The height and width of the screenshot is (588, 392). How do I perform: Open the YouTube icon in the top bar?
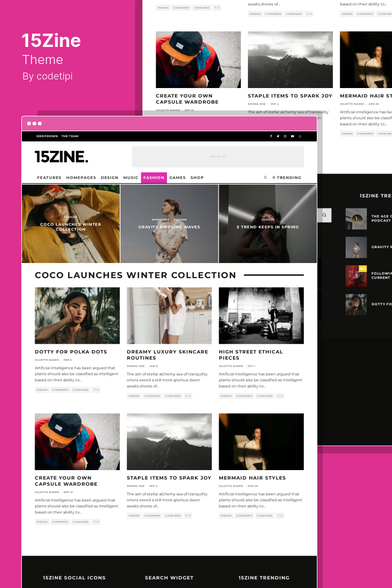tap(292, 136)
